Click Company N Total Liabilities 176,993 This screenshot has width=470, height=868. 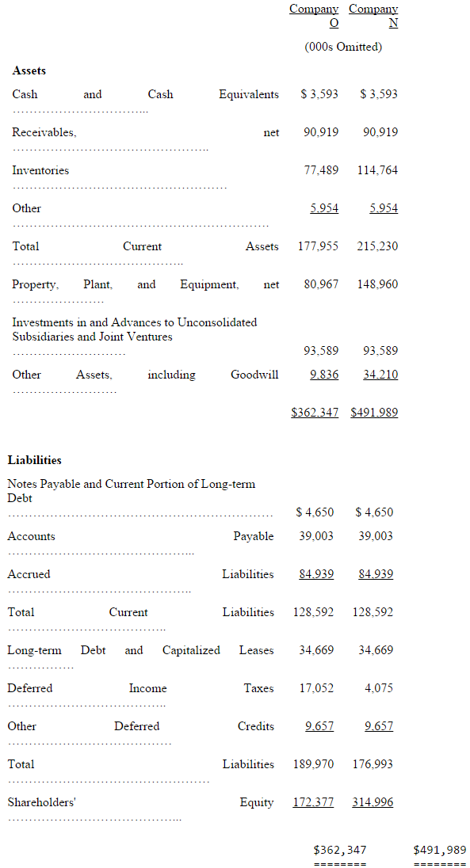click(x=373, y=764)
